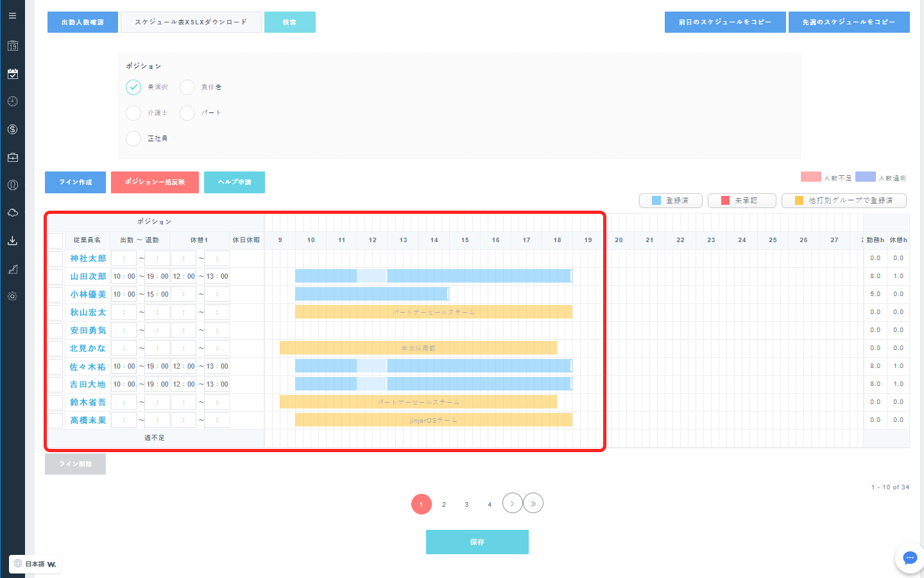Image resolution: width=924 pixels, height=578 pixels.
Task: Open the clock icon in the sidebar
Action: coord(12,101)
